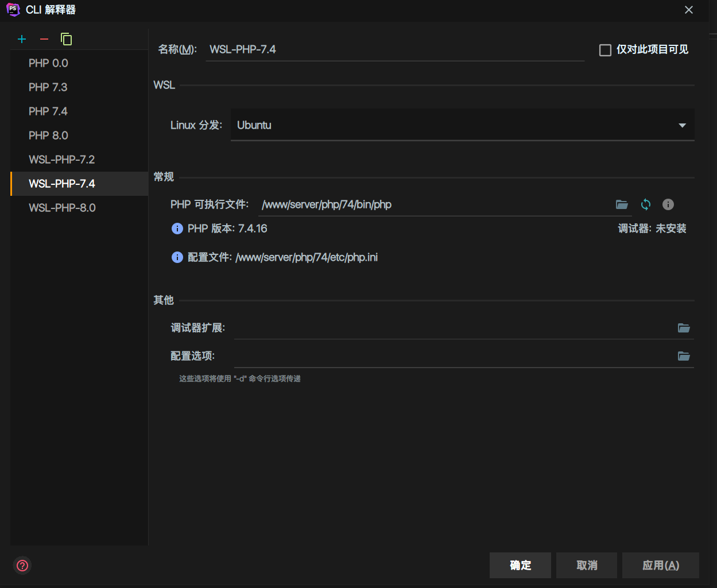Add a new interpreter with the plus icon
This screenshot has height=588, width=717.
click(x=22, y=39)
